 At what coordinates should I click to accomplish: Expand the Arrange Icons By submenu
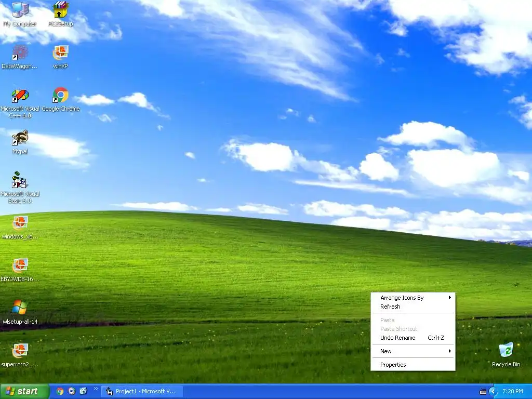click(413, 298)
